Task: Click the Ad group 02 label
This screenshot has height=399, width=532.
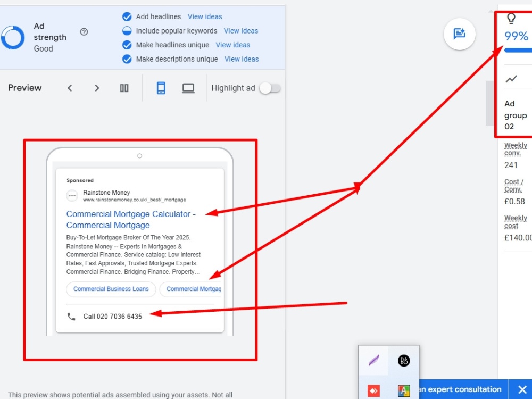Action: 516,115
